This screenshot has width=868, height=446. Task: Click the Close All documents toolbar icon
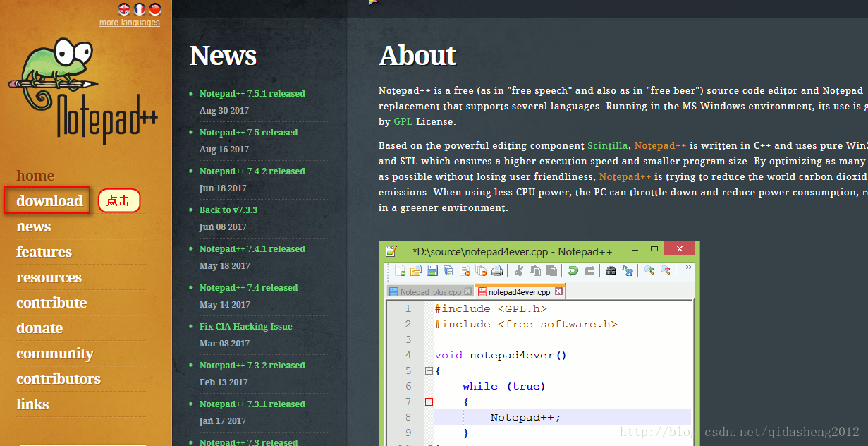(481, 270)
